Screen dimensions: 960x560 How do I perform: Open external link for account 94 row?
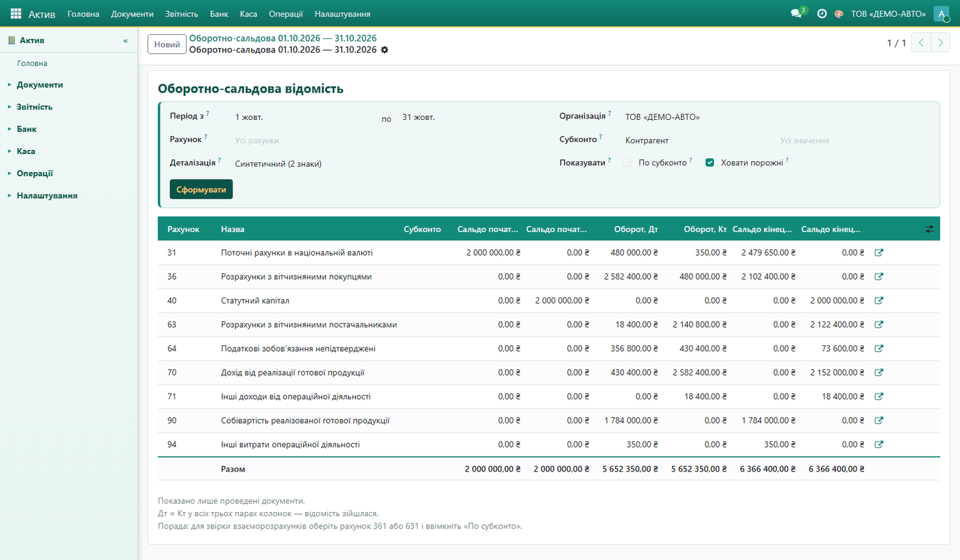tap(879, 445)
